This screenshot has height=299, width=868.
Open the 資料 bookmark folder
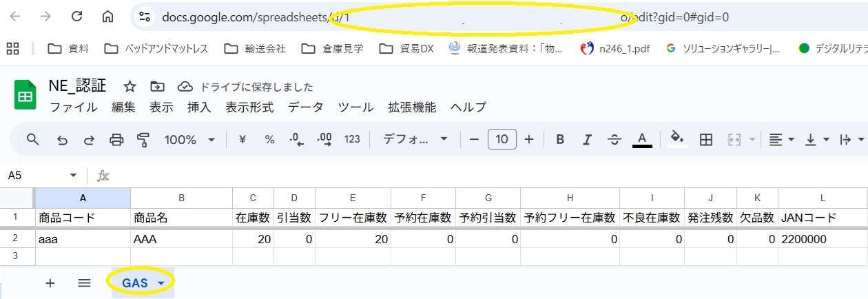[68, 48]
